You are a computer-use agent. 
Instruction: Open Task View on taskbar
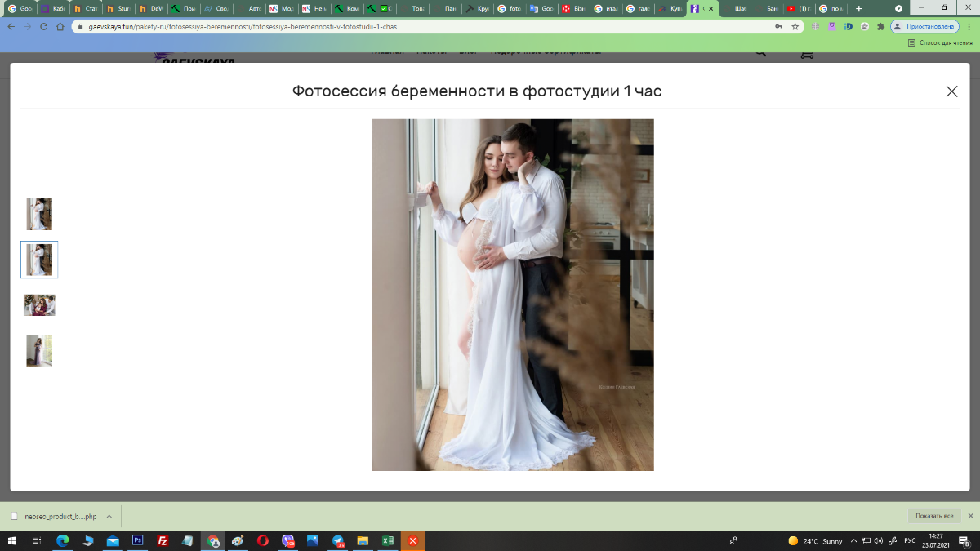pos(37,540)
